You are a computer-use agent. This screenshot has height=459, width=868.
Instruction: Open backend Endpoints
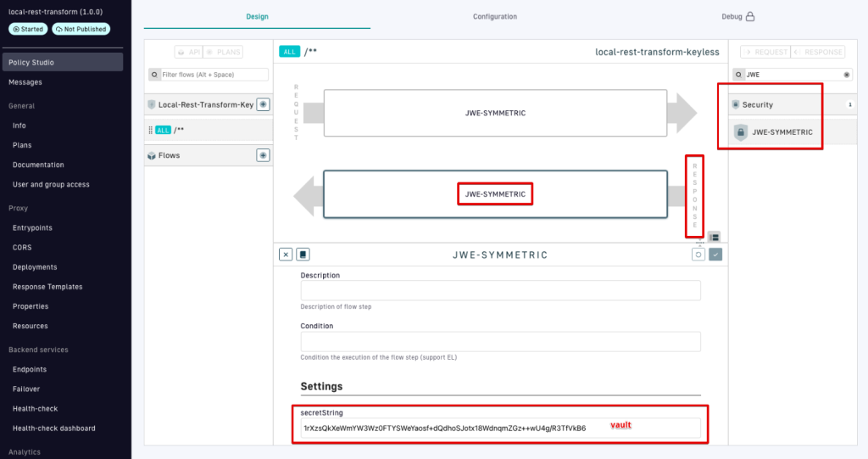30,369
